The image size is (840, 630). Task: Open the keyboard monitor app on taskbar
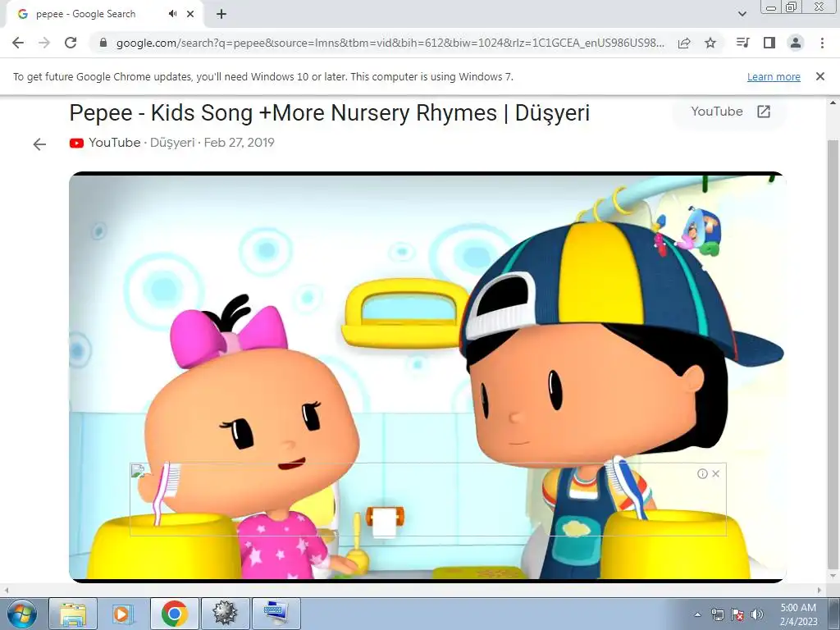(276, 614)
